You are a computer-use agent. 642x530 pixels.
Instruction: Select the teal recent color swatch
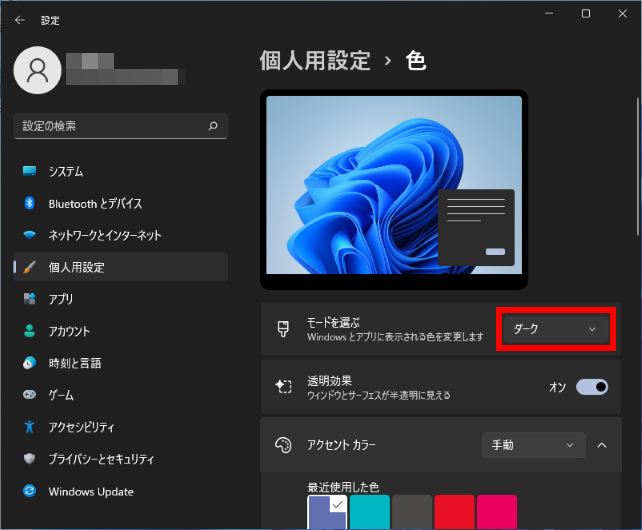pos(370,512)
